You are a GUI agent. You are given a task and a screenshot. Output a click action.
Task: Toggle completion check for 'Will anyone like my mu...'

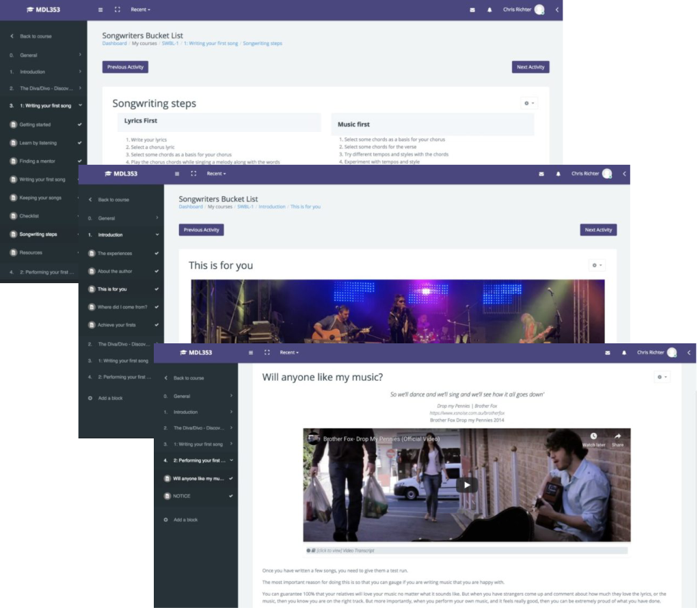point(231,479)
